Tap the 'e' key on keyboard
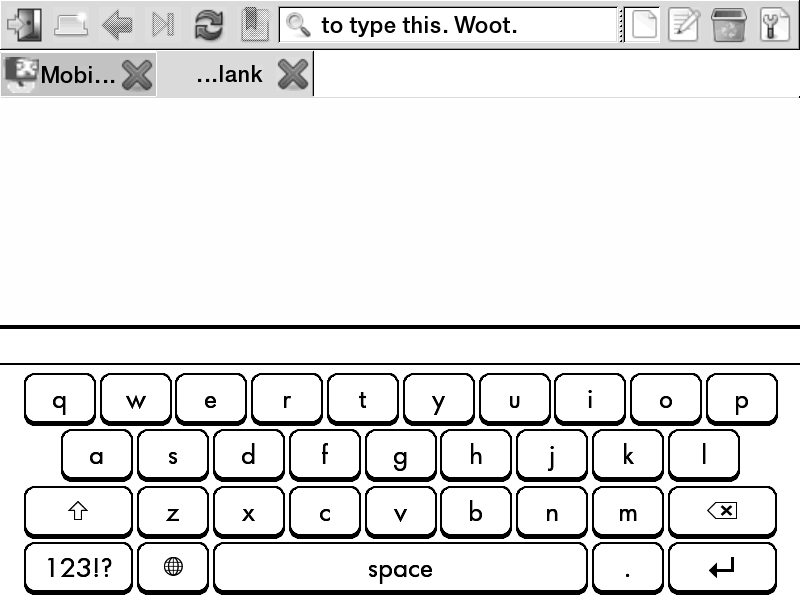The height and width of the screenshot is (600, 800). 211,399
